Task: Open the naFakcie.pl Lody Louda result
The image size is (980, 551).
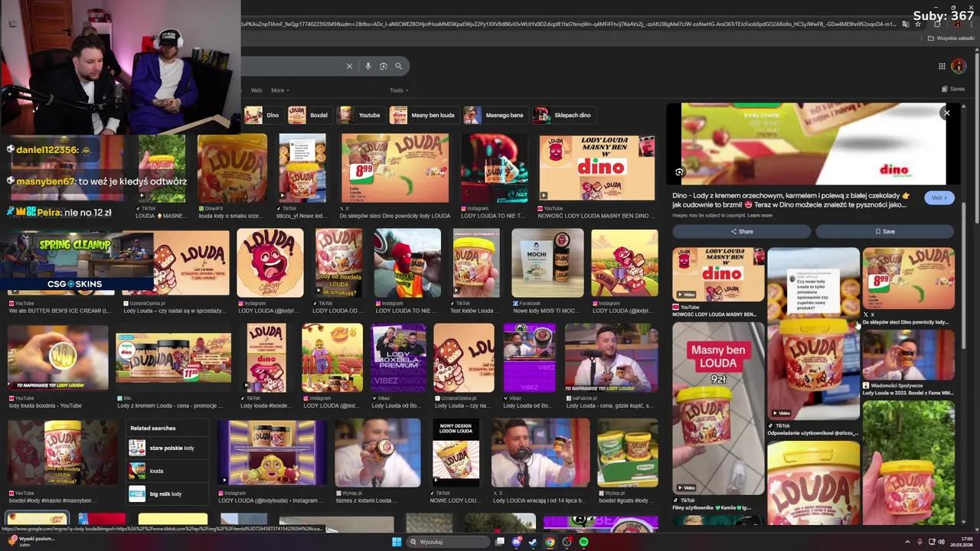Action: [611, 357]
